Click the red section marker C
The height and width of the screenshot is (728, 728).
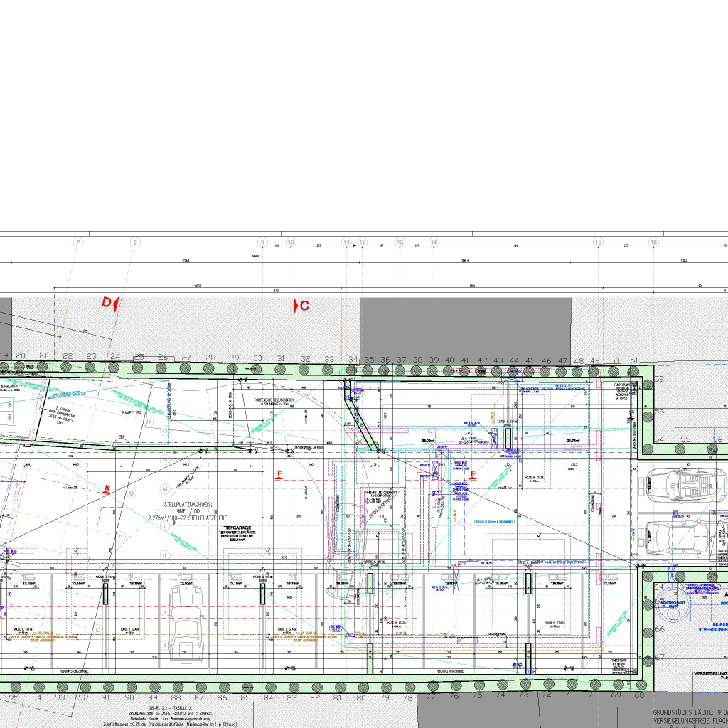click(303, 306)
